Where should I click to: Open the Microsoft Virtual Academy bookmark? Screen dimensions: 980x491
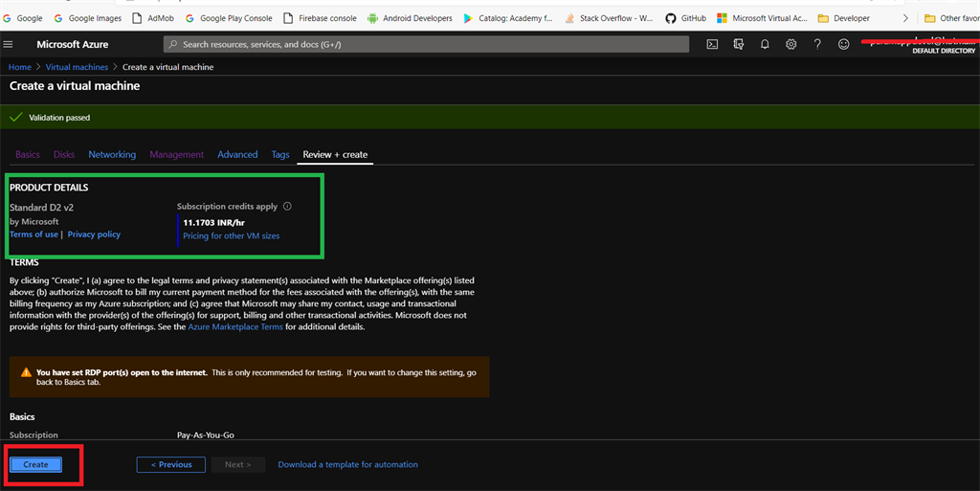pyautogui.click(x=762, y=18)
